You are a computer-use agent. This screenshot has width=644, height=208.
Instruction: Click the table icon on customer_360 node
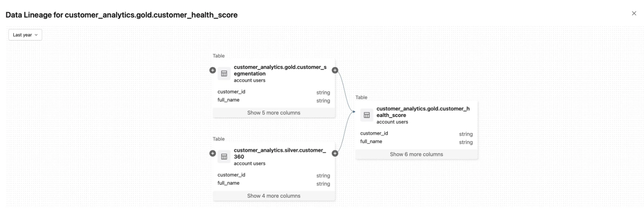[224, 157]
